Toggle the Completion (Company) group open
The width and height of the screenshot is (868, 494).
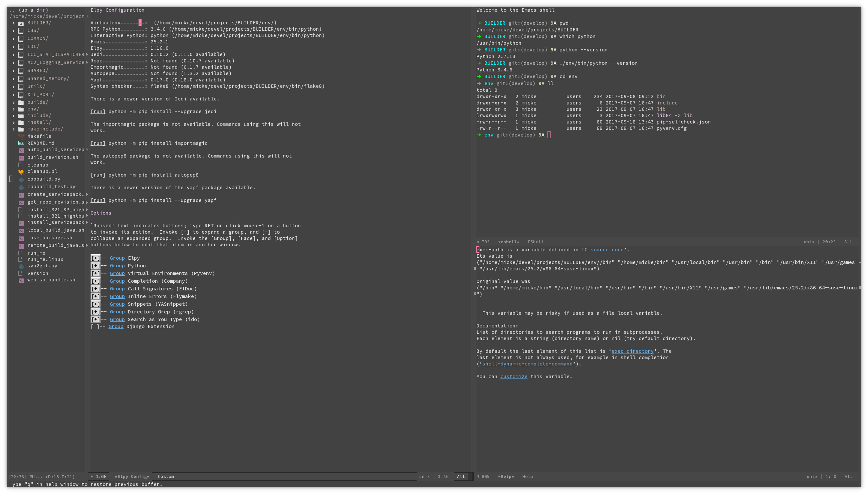95,281
